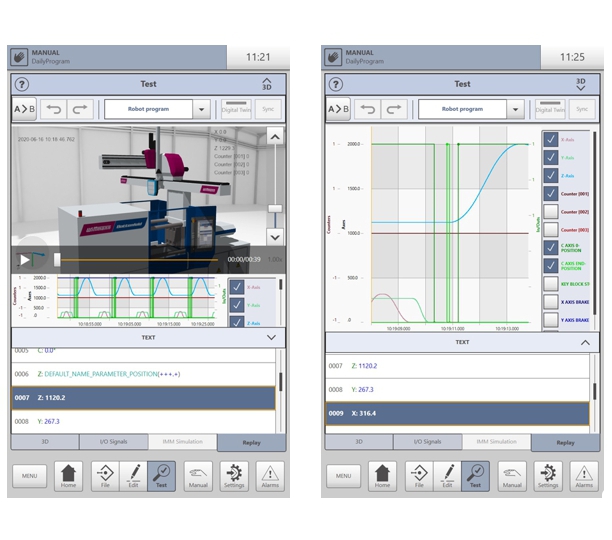612x540 pixels.
Task: Enable X AXIS BRAKE checkbox
Action: [551, 302]
